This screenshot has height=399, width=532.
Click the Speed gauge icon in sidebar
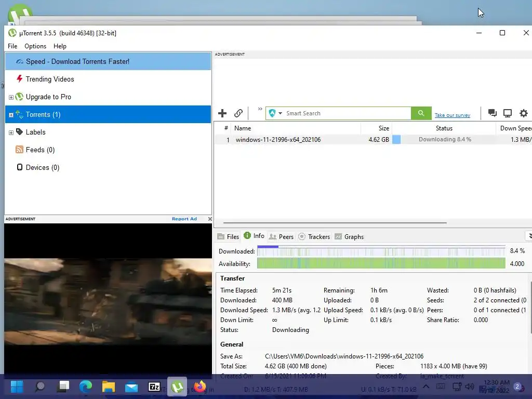point(20,61)
